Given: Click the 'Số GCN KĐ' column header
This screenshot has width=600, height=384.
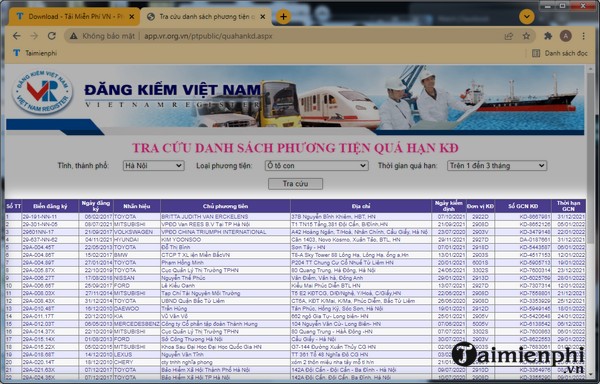Looking at the screenshot, I should point(523,206).
